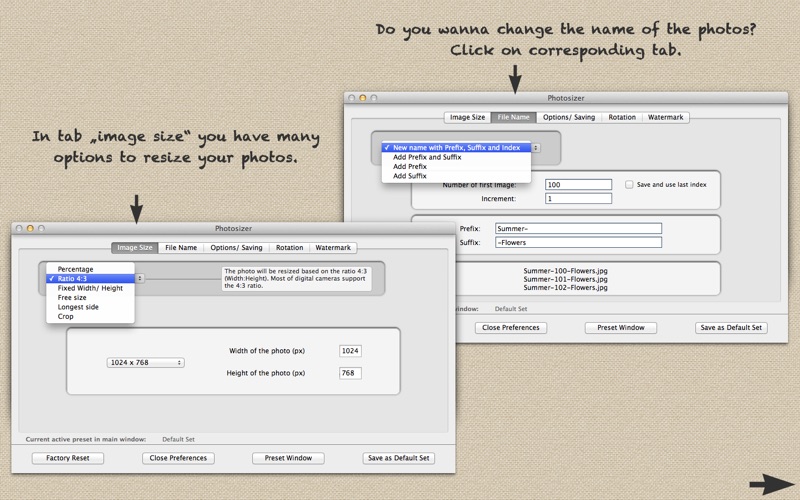The height and width of the screenshot is (500, 800).
Task: Select Add Suffix naming option
Action: click(456, 176)
